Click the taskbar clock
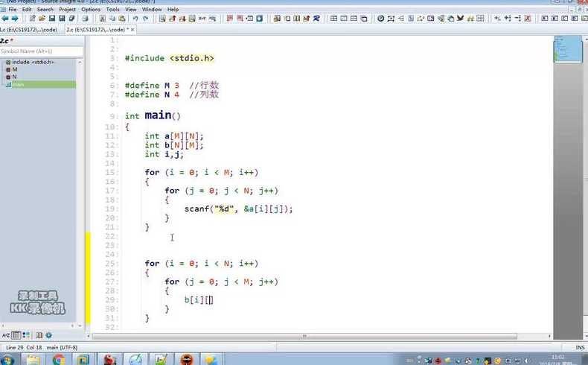588x365 pixels. 558,359
